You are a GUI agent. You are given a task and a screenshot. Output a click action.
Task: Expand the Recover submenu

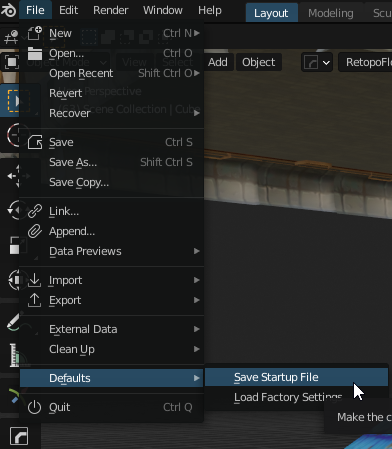tap(112, 113)
